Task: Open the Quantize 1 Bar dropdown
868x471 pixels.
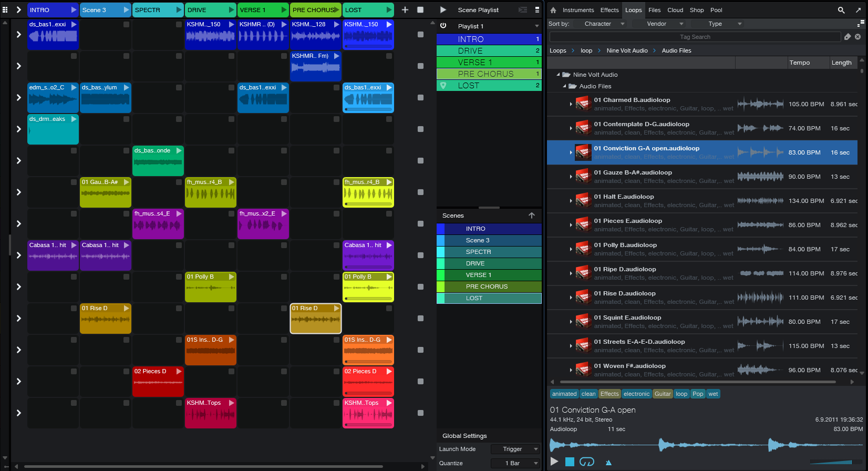Action: coord(515,463)
